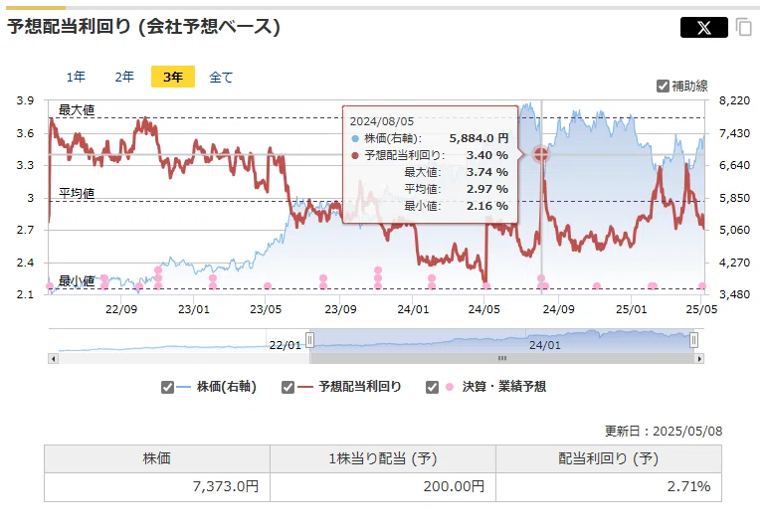
Task: Click the 22/09 x-axis label
Action: [x=121, y=309]
